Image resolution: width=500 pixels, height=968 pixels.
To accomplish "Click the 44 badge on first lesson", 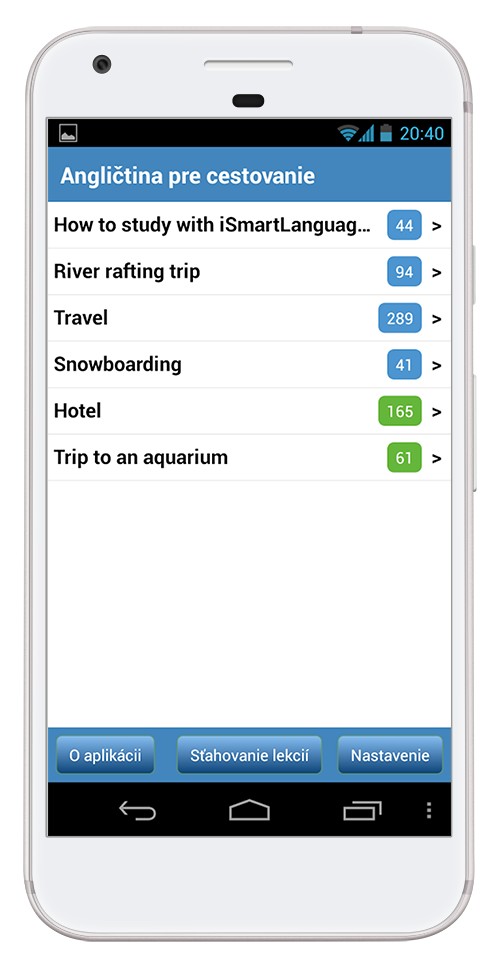I will coord(404,225).
